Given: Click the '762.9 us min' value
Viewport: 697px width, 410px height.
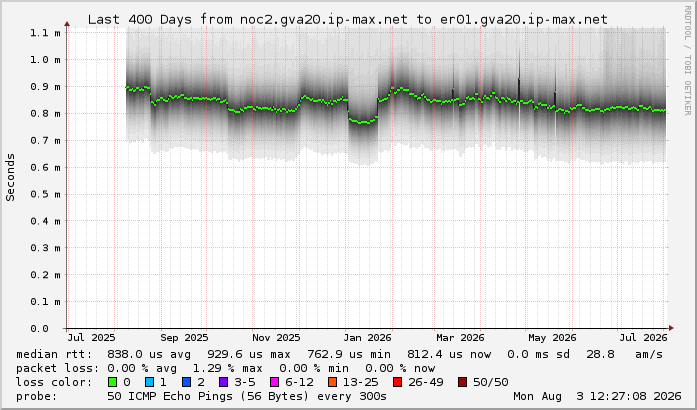Looking at the screenshot, I should click(x=349, y=354).
